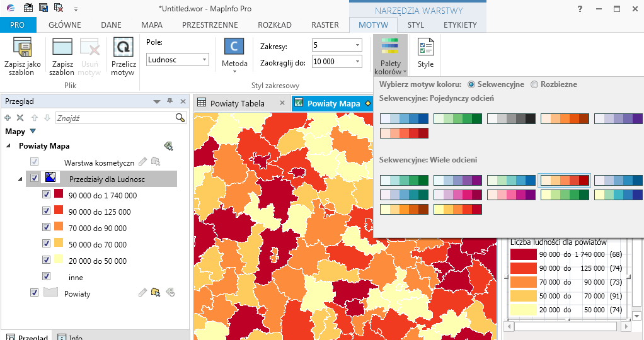Click the pencil edit icon on Warstwa kosmetyczna
This screenshot has height=340, width=644.
pyautogui.click(x=142, y=162)
